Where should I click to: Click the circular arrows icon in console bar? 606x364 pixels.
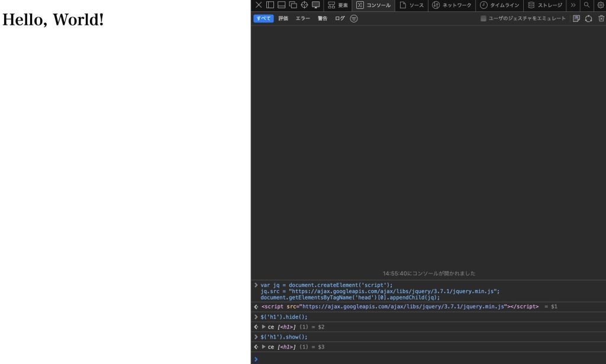[589, 18]
